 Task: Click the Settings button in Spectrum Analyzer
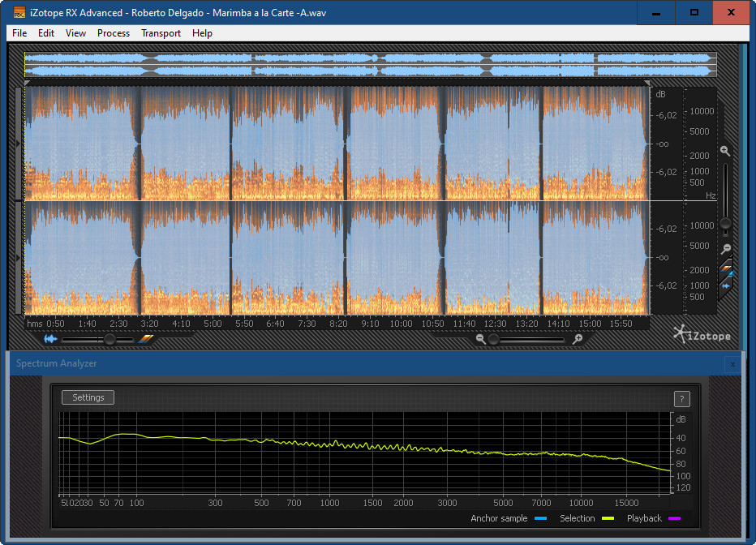(x=88, y=397)
